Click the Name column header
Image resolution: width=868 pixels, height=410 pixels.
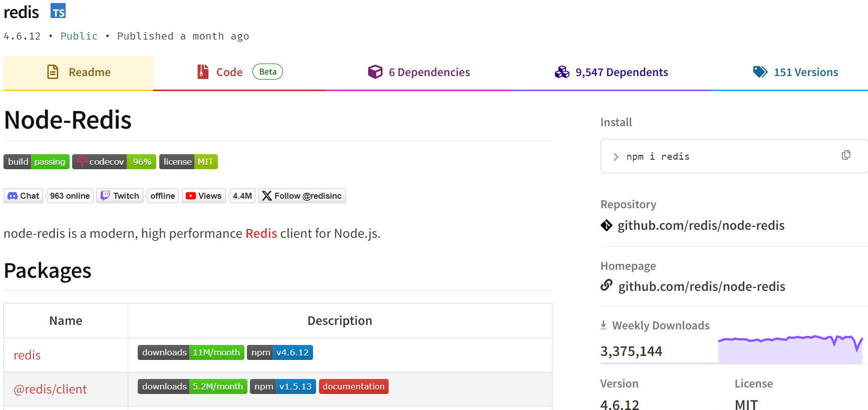tap(66, 320)
